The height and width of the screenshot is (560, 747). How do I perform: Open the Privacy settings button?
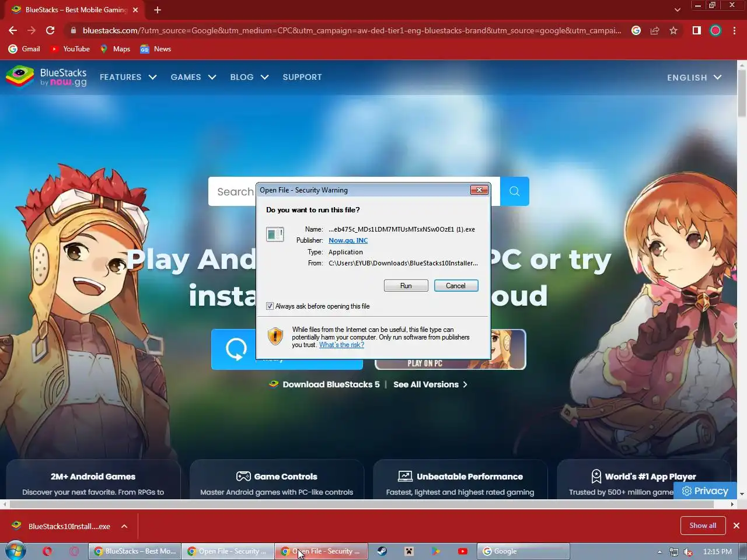coord(705,491)
